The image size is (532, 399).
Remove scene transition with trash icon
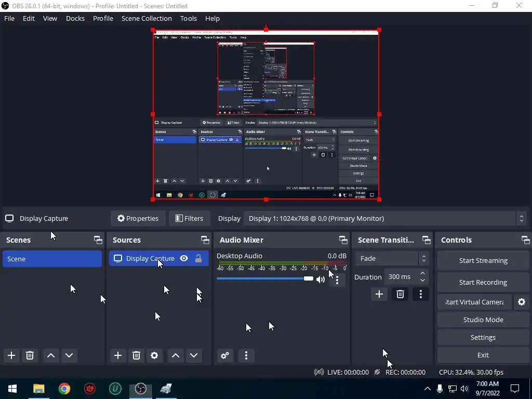400,294
